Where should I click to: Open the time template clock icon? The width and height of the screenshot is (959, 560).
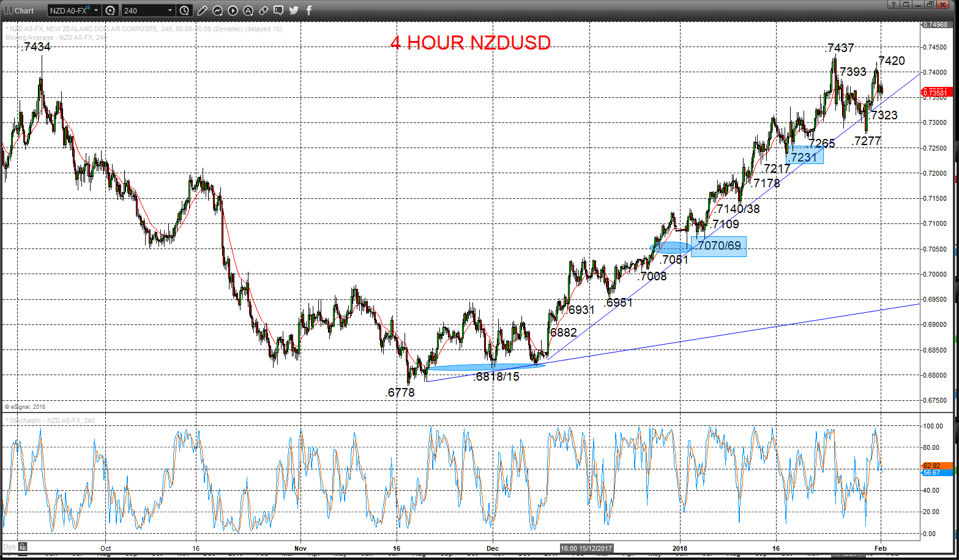(185, 10)
